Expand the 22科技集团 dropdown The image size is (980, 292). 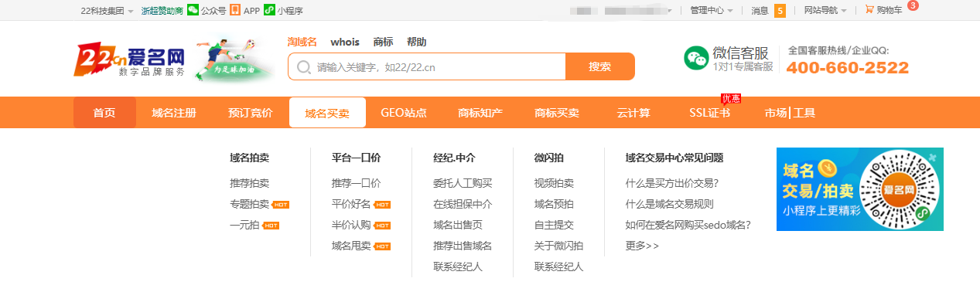click(107, 11)
